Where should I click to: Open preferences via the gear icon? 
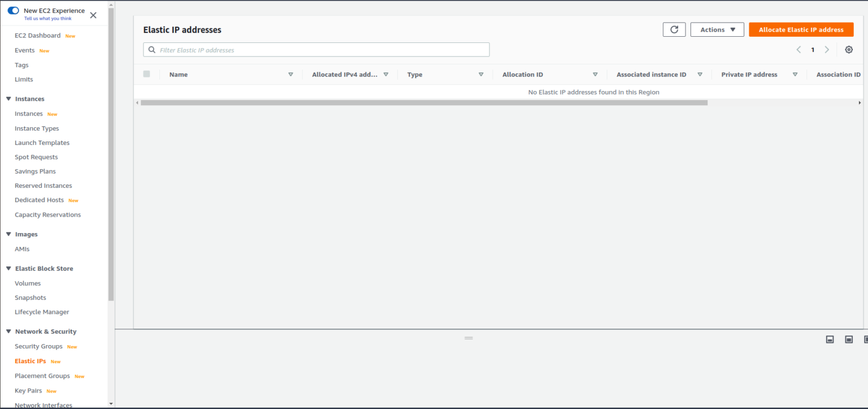click(x=848, y=49)
